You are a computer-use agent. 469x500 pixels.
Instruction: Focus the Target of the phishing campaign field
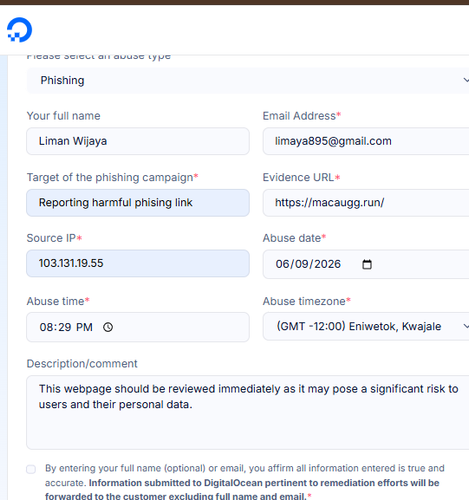[x=138, y=203]
